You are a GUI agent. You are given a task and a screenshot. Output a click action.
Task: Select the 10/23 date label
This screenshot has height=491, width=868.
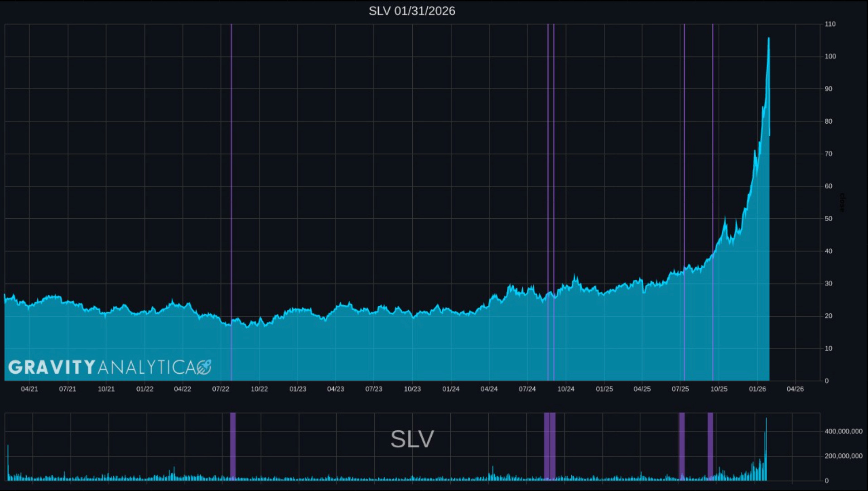[412, 389]
